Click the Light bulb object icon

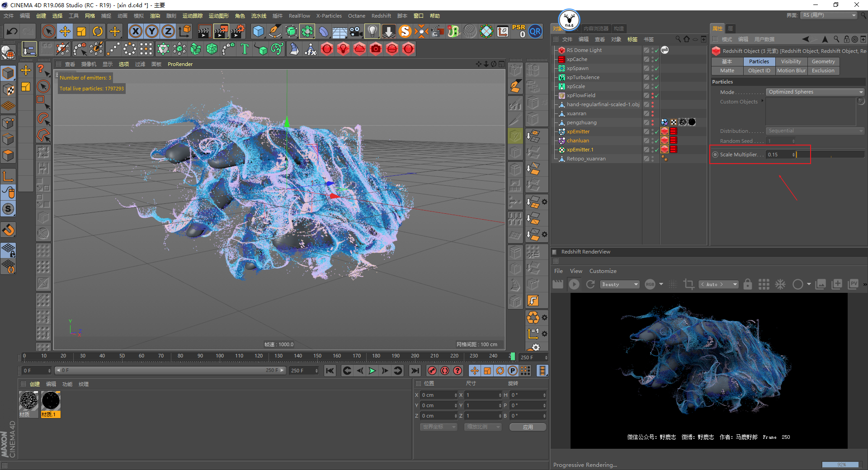(372, 31)
